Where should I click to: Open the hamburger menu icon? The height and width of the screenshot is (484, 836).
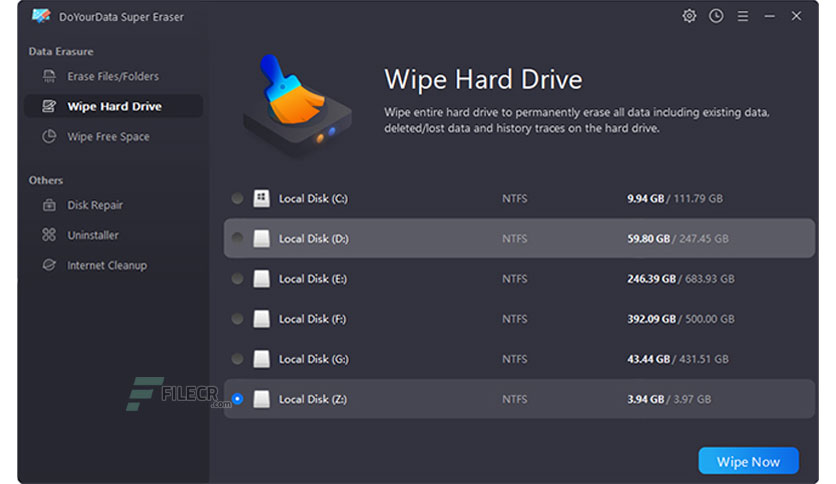(743, 17)
